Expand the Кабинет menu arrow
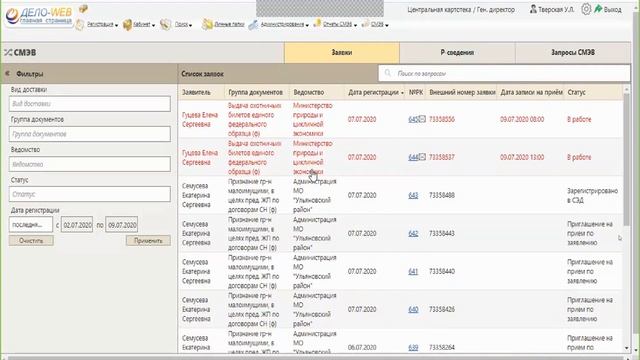 click(153, 25)
